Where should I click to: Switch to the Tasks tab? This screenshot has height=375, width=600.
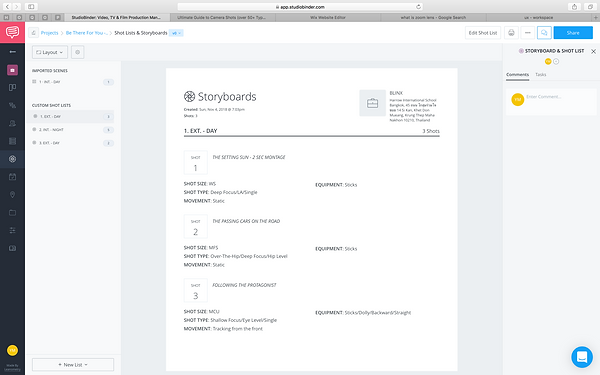coord(540,75)
